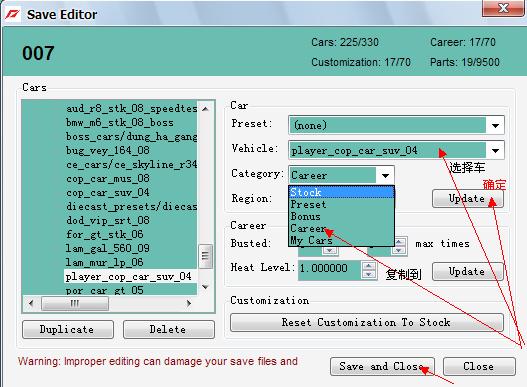Choose Stock in the Category list
527x387 pixels.
(341, 192)
